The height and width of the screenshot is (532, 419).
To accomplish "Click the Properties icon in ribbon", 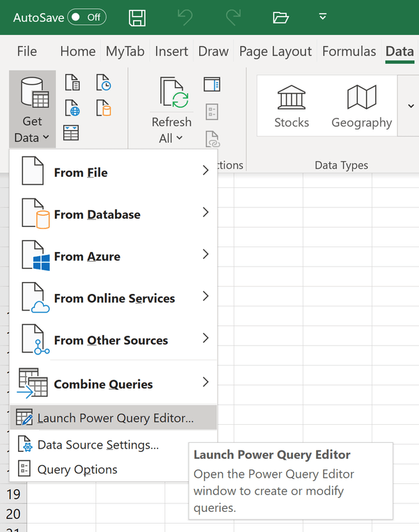I will [212, 111].
